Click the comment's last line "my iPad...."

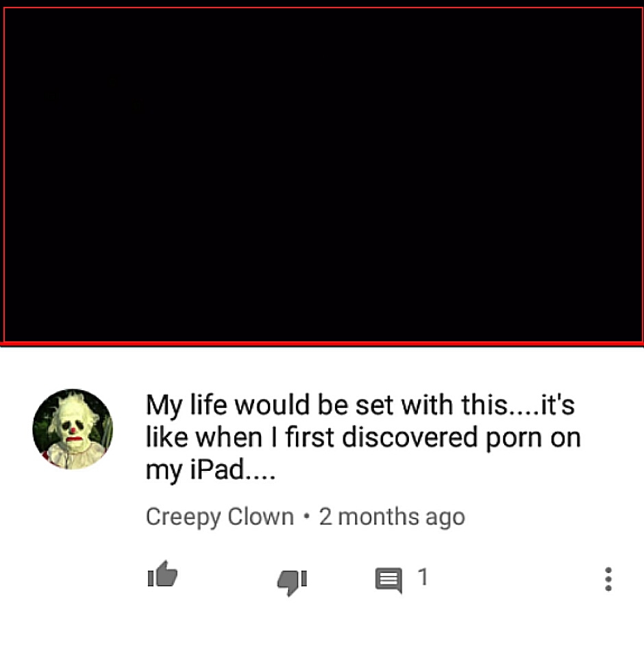(210, 470)
